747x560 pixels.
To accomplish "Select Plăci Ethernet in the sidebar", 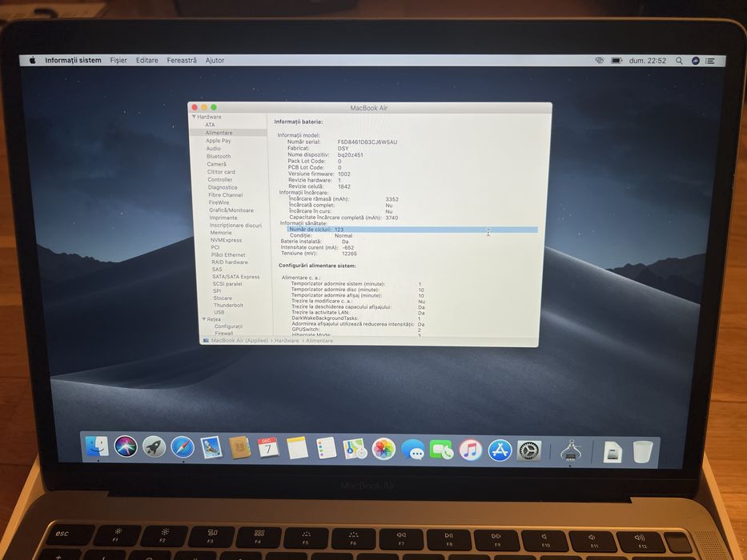I will 228,254.
